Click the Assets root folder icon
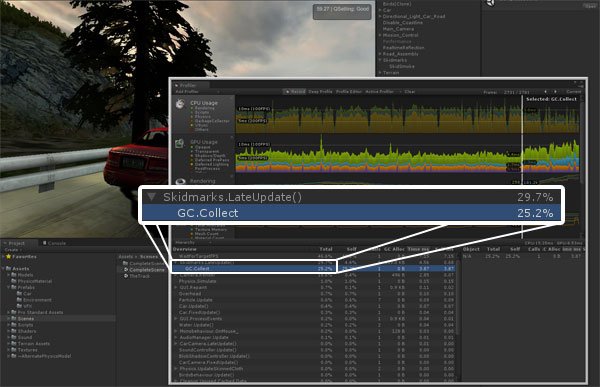Screen dimensions: 600x387 pyautogui.click(x=8, y=269)
